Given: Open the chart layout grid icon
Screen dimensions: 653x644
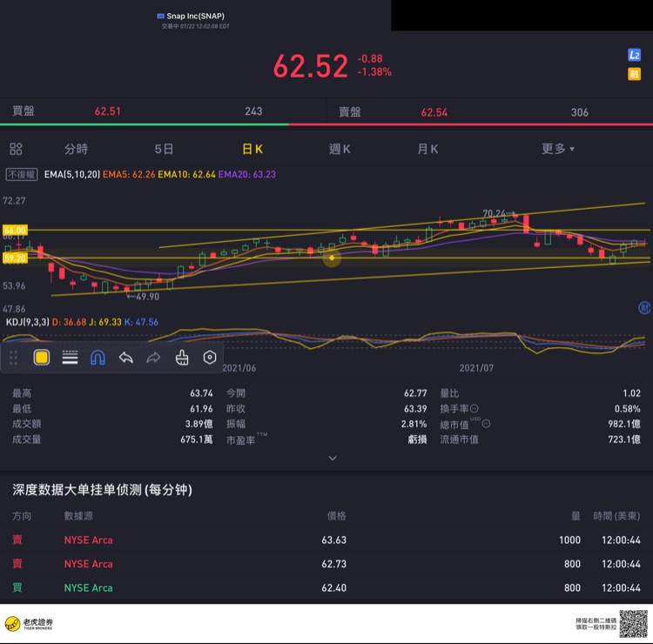Looking at the screenshot, I should pyautogui.click(x=16, y=149).
